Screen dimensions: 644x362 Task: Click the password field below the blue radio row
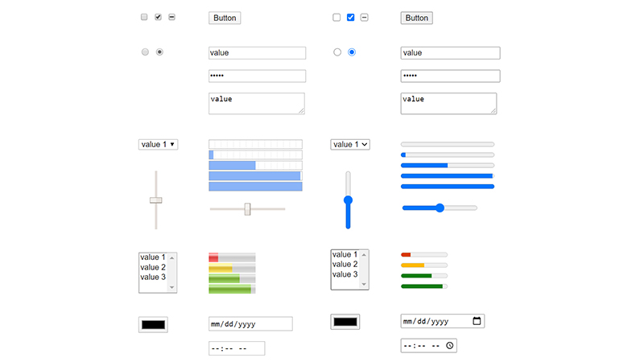(450, 76)
